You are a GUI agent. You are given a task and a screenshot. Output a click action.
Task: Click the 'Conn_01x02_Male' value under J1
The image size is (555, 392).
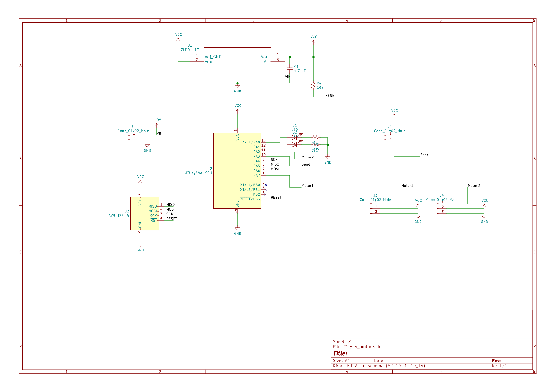(x=133, y=131)
